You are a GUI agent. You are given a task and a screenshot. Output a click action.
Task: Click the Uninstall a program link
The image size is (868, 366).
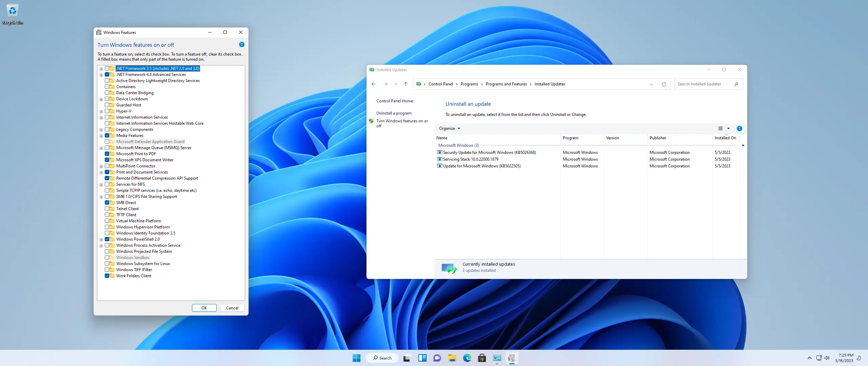[x=394, y=113]
